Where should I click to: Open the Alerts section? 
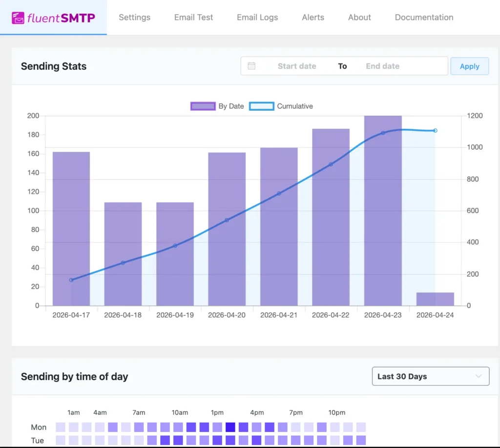(x=312, y=17)
